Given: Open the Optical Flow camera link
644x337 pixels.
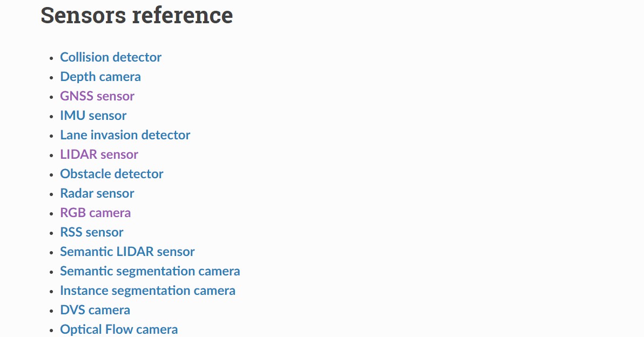Looking at the screenshot, I should (x=119, y=329).
